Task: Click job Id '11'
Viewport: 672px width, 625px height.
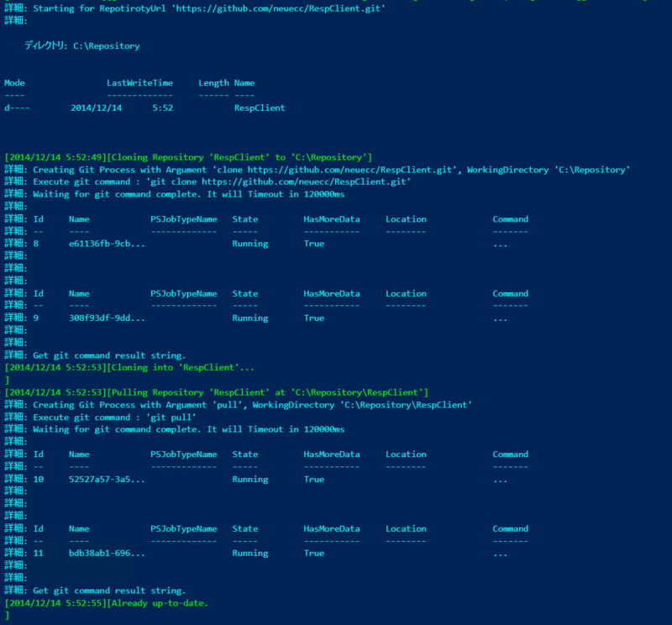Action: pos(39,553)
